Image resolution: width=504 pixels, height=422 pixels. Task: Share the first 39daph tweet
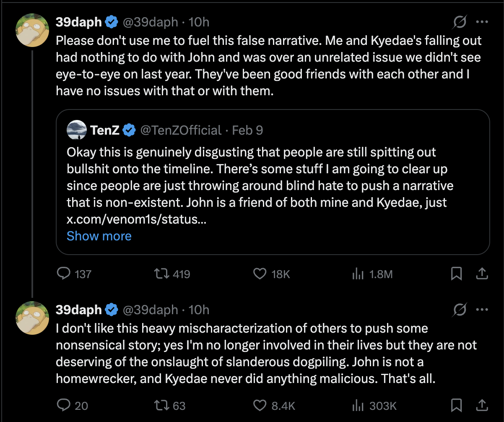[482, 274]
